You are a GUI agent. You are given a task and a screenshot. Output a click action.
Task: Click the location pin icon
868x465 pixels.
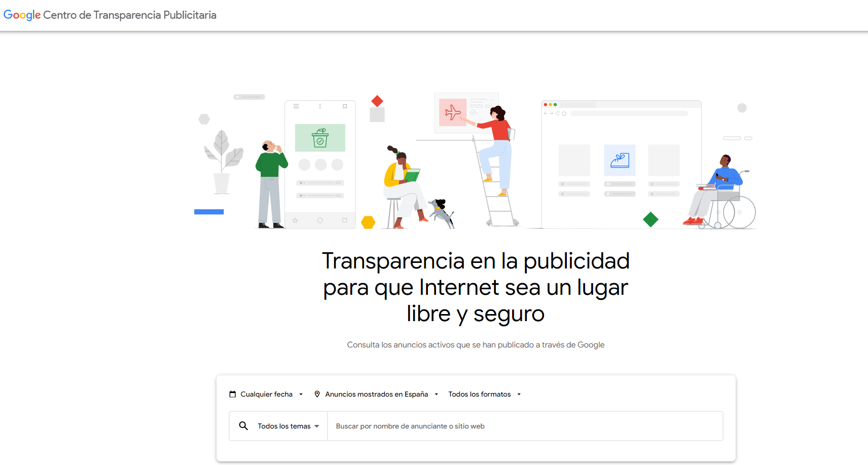point(317,394)
